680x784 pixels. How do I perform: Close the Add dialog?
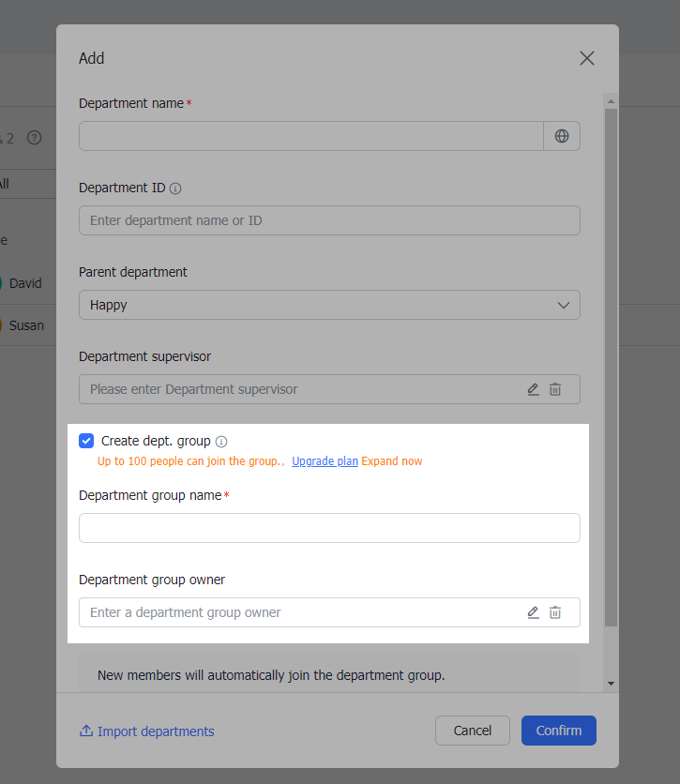point(587,58)
